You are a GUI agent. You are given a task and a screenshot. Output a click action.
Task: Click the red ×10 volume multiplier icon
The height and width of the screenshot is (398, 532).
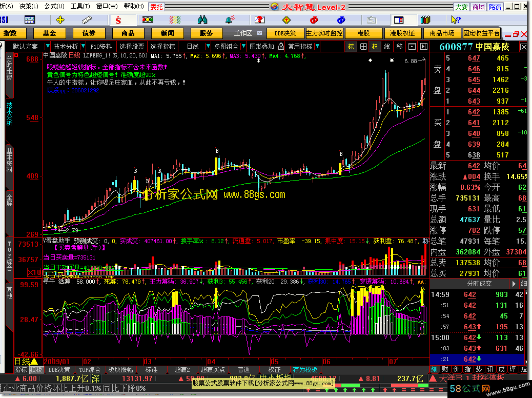34,272
